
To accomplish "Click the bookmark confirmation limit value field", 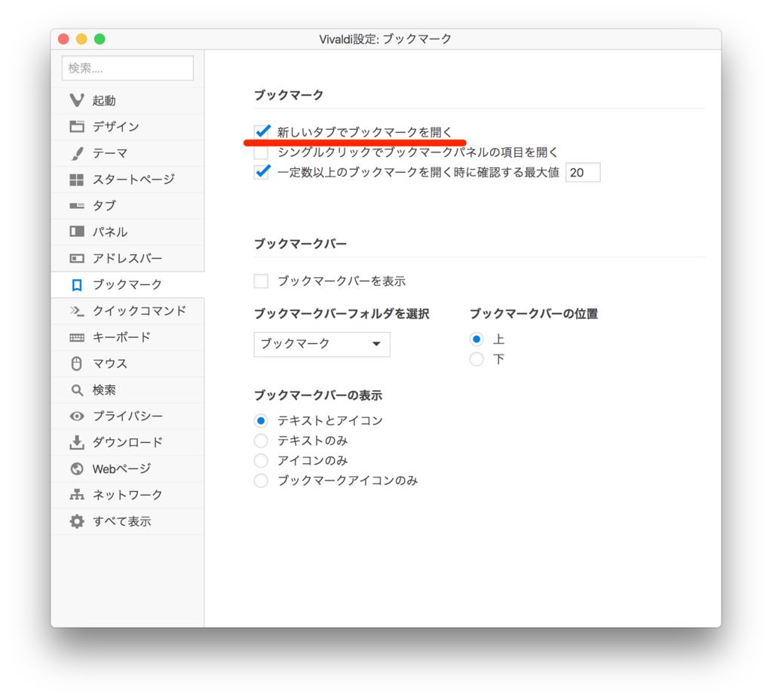I will click(583, 172).
